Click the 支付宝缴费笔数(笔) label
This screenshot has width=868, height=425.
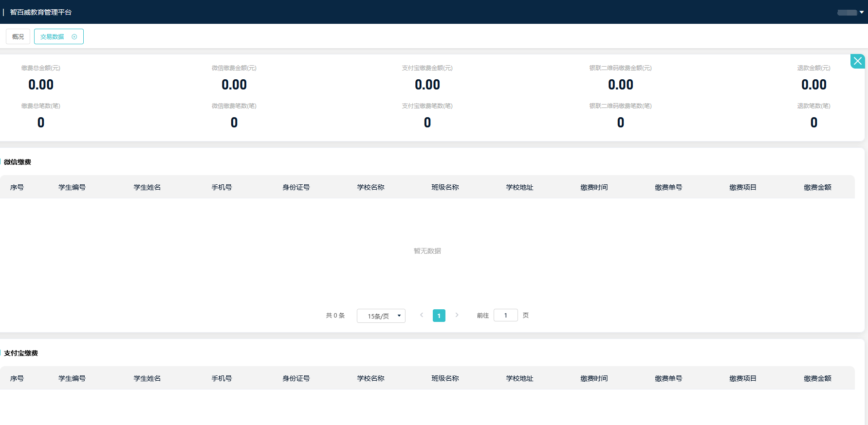[427, 106]
